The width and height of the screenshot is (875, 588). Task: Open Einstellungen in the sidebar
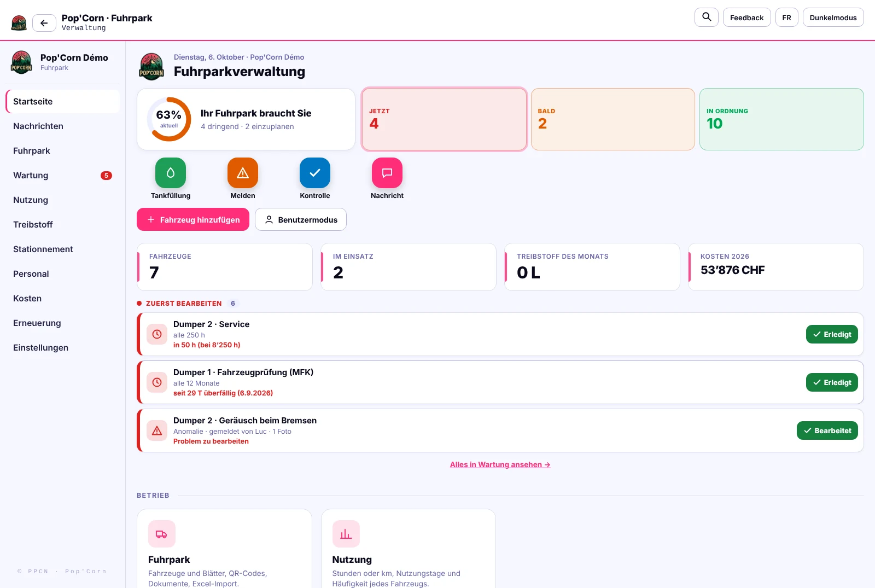[x=62, y=348]
